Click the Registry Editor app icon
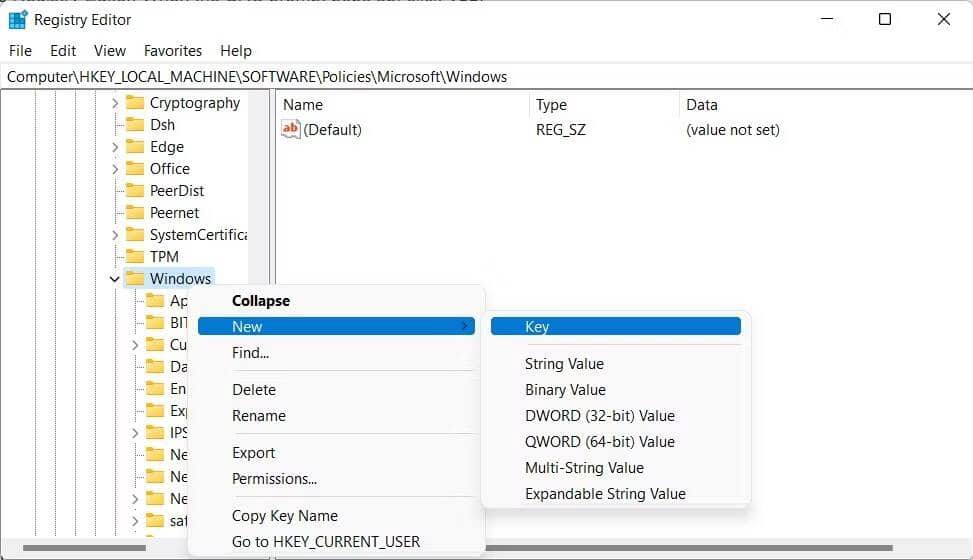The image size is (973, 560). pos(18,19)
